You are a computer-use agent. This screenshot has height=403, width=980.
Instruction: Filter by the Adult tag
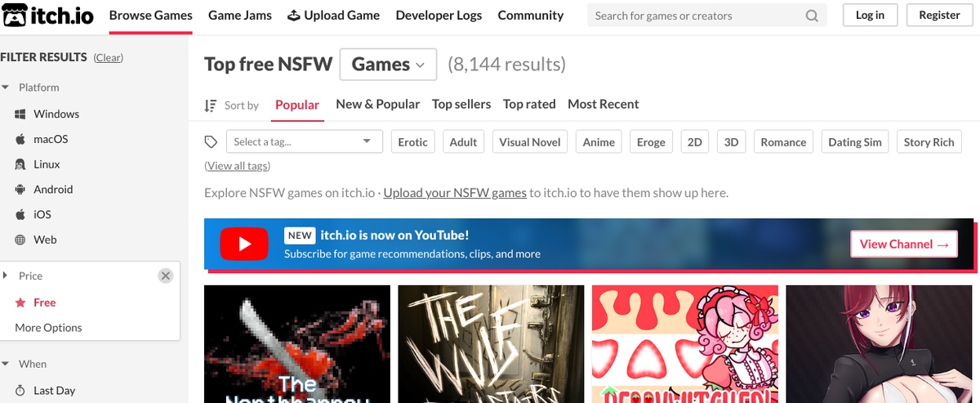pos(463,141)
